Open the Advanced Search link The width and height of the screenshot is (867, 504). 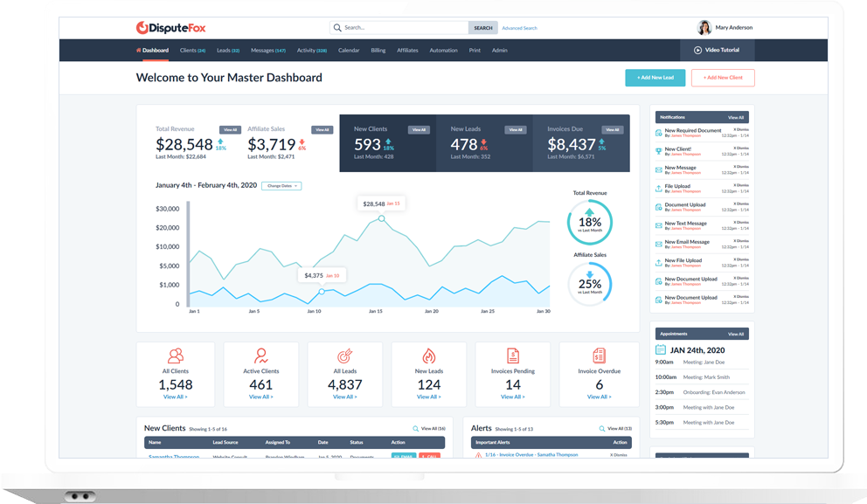pyautogui.click(x=519, y=28)
